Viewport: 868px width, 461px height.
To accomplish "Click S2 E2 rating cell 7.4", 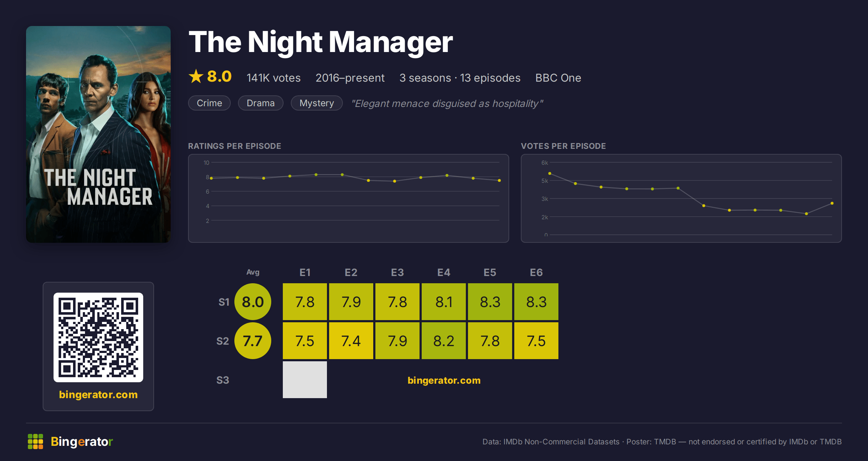I will click(x=351, y=341).
